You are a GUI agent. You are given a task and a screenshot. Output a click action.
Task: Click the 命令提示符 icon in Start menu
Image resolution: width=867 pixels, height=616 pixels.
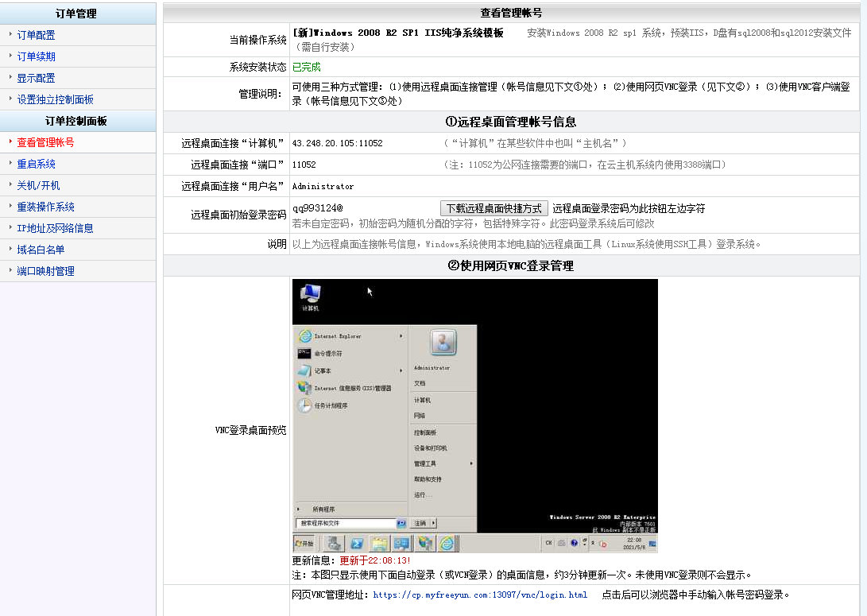tap(304, 354)
